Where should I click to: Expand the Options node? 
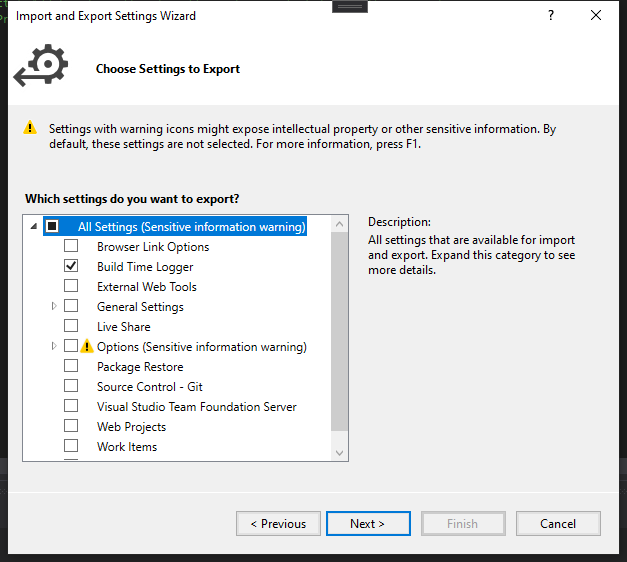coord(54,346)
